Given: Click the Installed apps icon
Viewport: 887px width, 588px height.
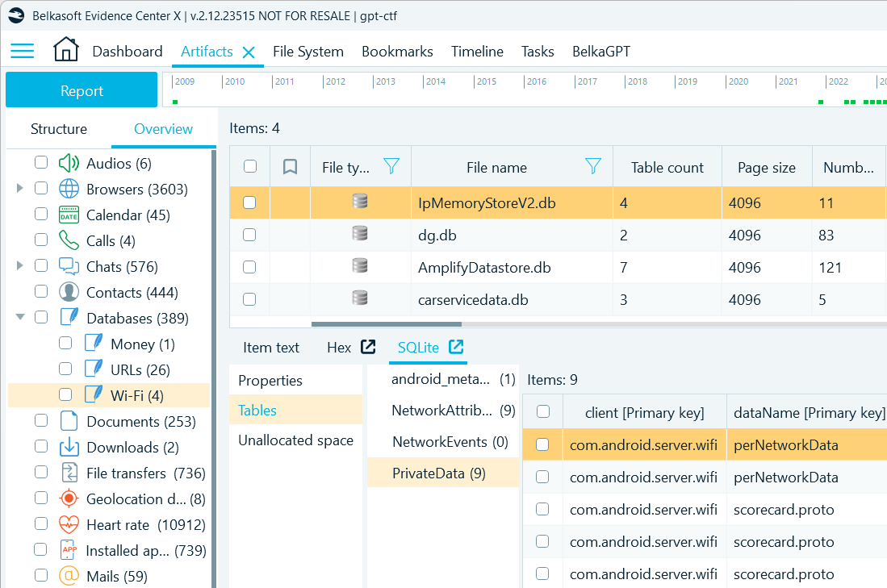Looking at the screenshot, I should tap(69, 550).
